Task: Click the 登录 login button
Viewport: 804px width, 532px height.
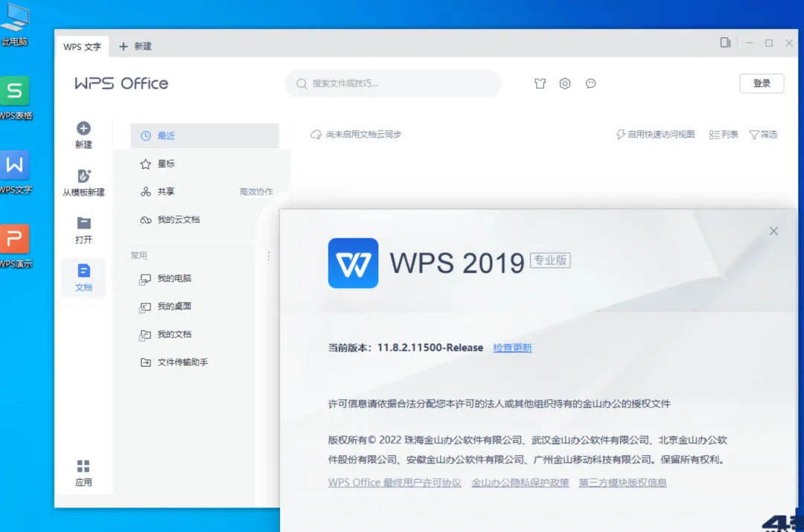Action: point(762,83)
